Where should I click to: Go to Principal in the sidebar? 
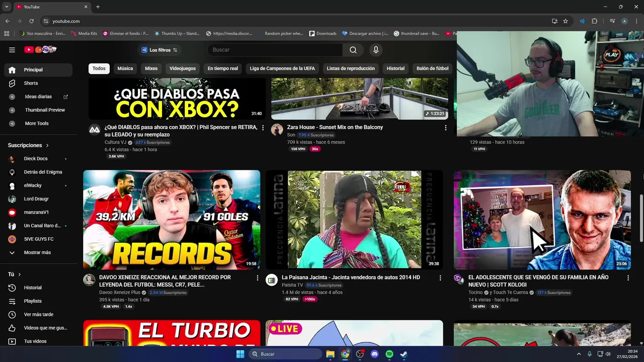(x=38, y=70)
